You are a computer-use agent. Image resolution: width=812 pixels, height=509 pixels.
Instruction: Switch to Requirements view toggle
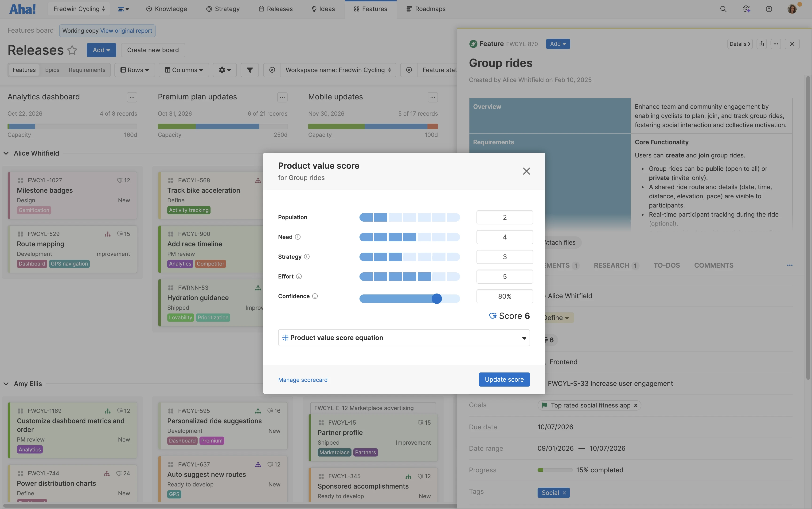(x=87, y=70)
